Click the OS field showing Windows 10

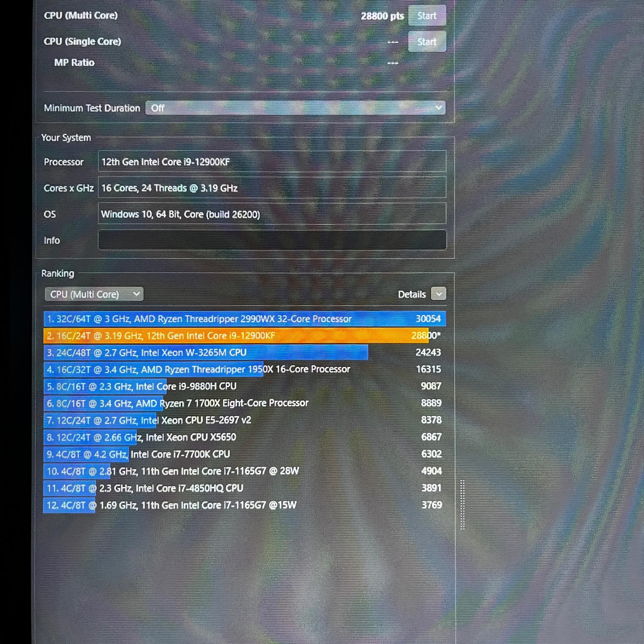pos(272,214)
